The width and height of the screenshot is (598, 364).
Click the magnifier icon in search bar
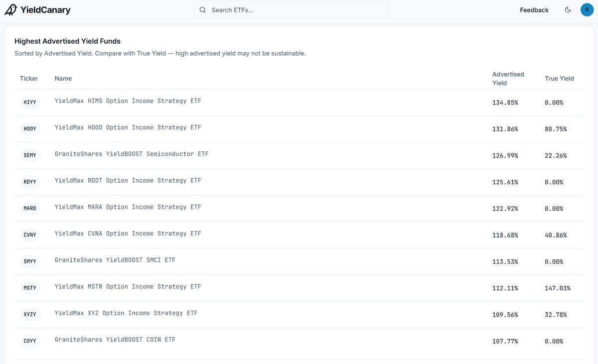coord(202,10)
